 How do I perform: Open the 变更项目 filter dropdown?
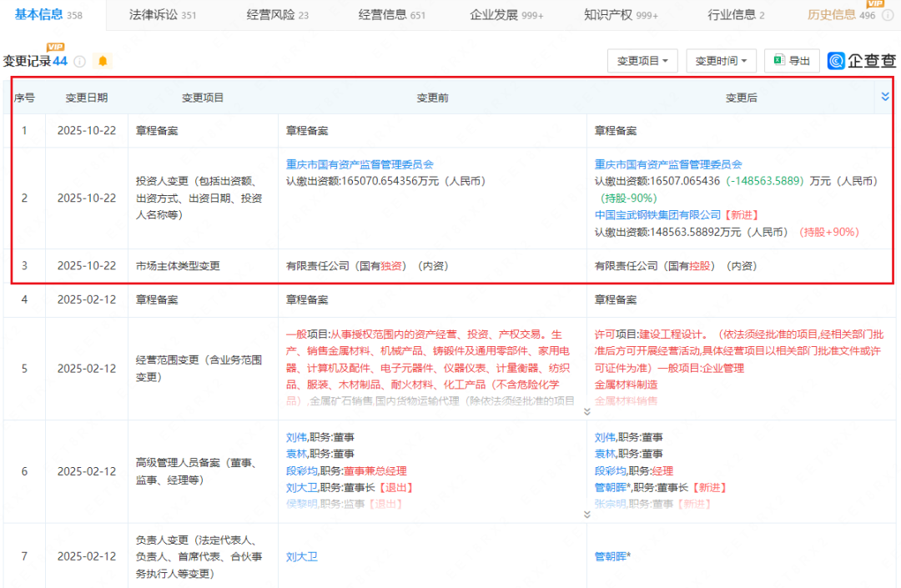tap(643, 61)
